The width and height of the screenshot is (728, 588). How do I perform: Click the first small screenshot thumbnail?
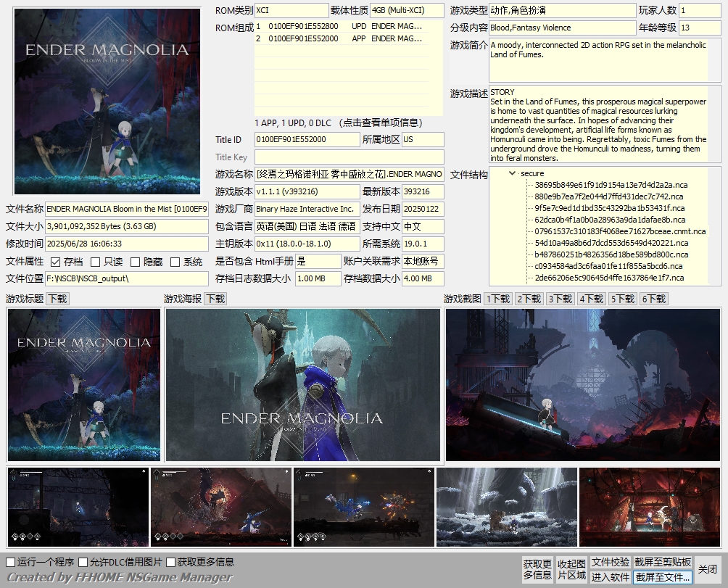coord(78,508)
